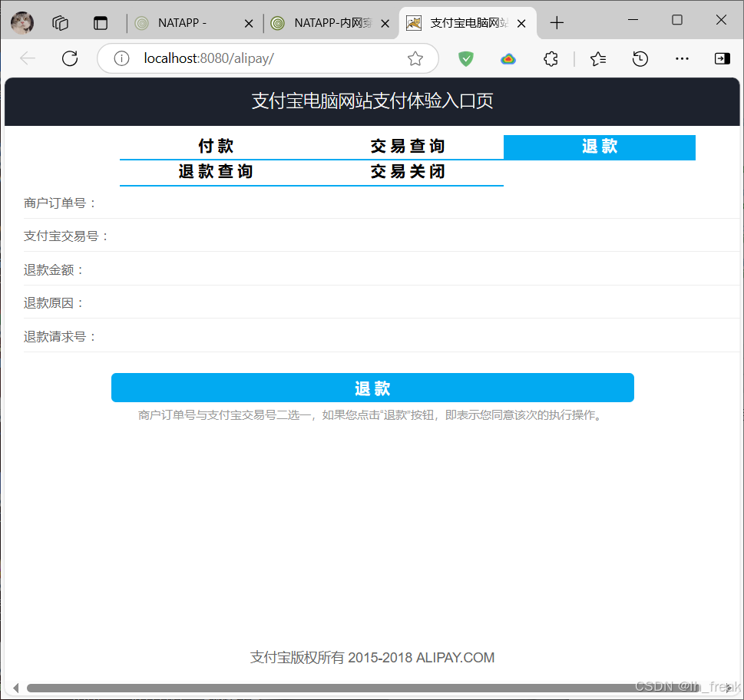
Task: Select the 退款查询 tab
Action: pos(216,172)
